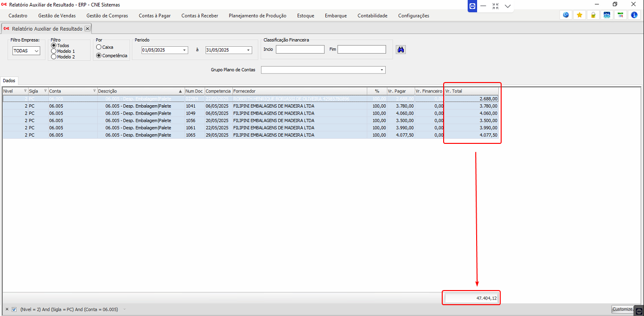Viewport: 644px width, 316px height.
Task: Select the Caixa radio button
Action: pyautogui.click(x=99, y=47)
